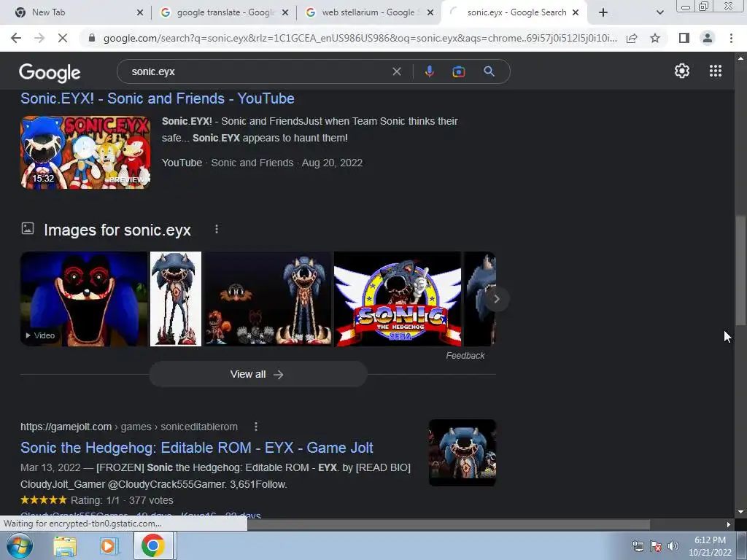Click into the sonic.eyx search field
This screenshot has width=747, height=560.
tap(258, 71)
